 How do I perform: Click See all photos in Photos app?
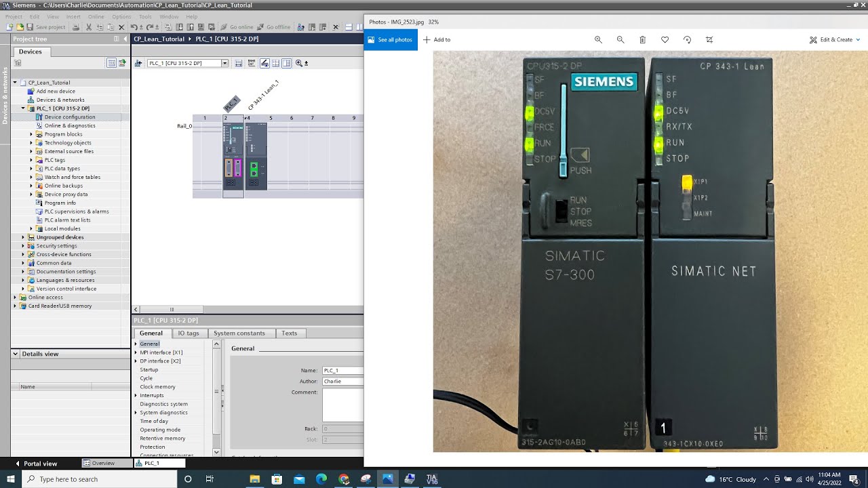(x=391, y=39)
